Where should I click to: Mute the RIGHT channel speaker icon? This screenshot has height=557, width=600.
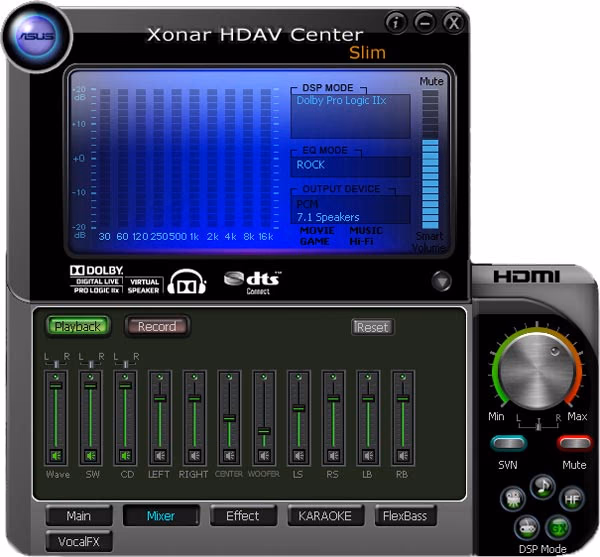[x=195, y=456]
